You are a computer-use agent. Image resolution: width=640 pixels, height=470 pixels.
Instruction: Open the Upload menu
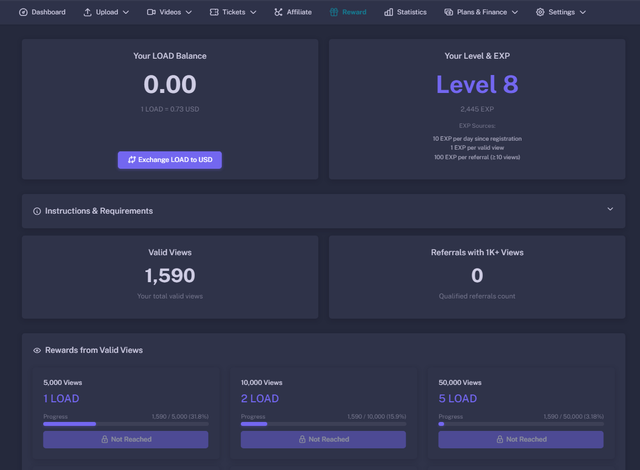(106, 12)
